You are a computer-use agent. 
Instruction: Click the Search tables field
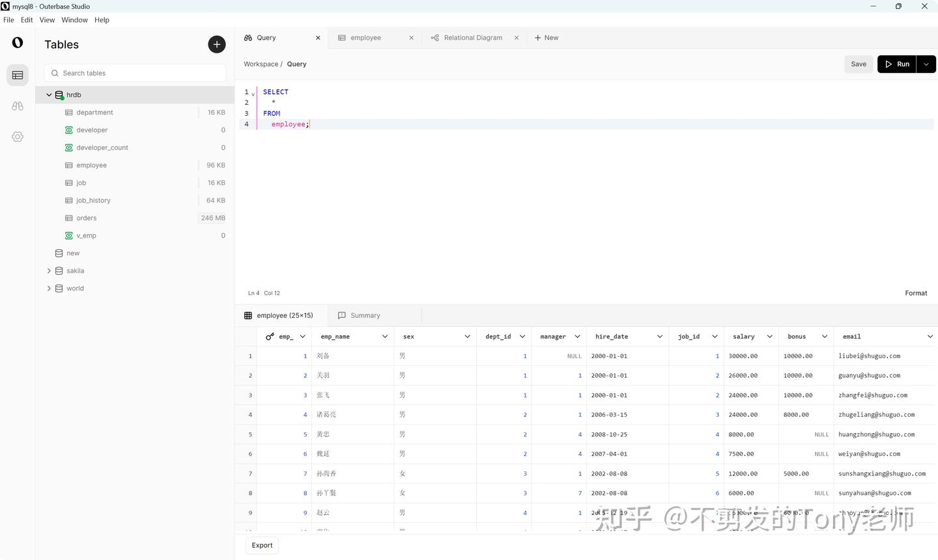tap(135, 73)
